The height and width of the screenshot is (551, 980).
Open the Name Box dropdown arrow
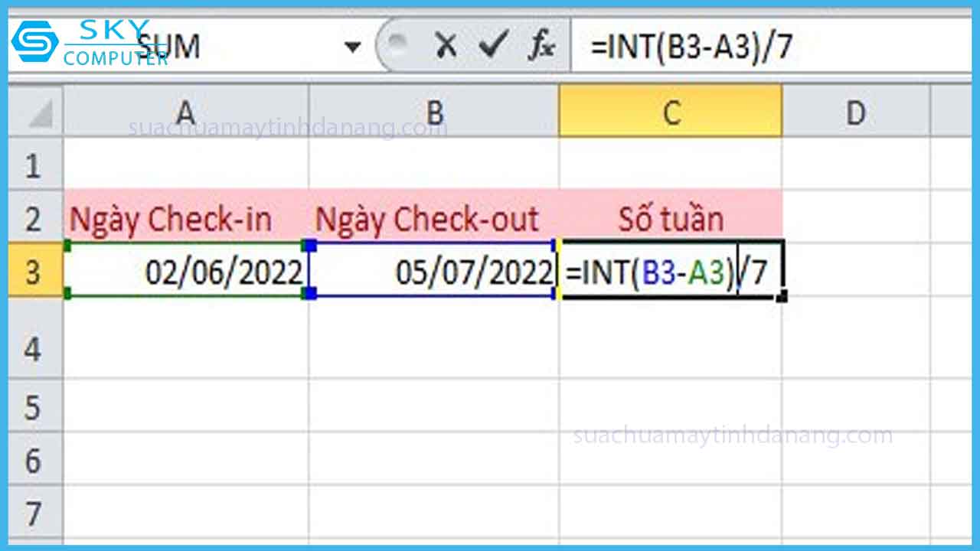352,47
